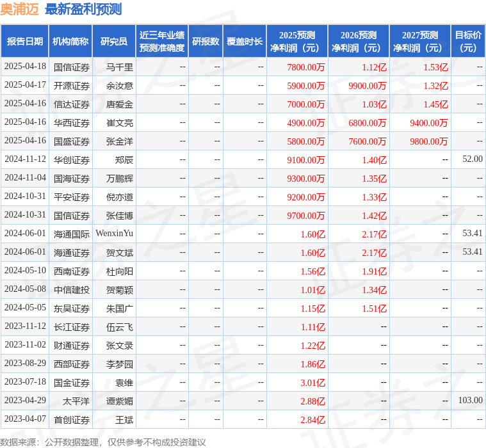Select the 财通证券 institution cell
This screenshot has height=448, width=486.
72,346
